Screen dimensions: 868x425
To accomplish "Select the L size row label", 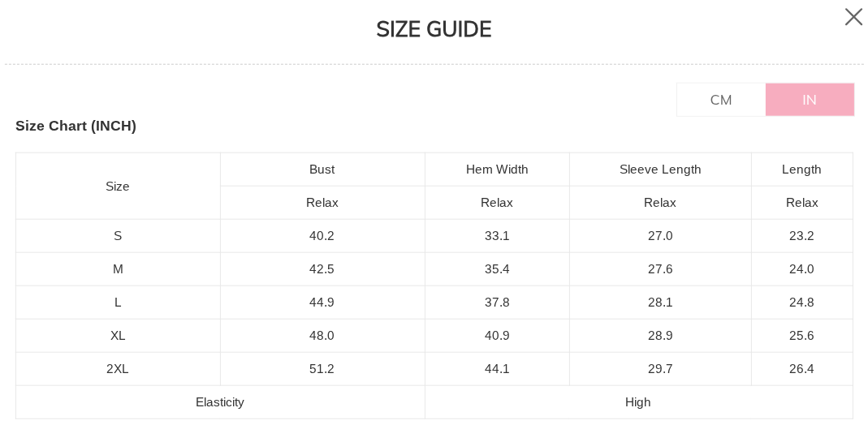I will (118, 303).
